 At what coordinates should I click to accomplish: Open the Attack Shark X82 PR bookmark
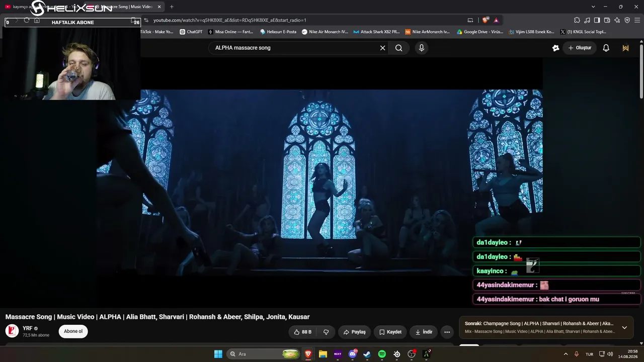(x=376, y=32)
